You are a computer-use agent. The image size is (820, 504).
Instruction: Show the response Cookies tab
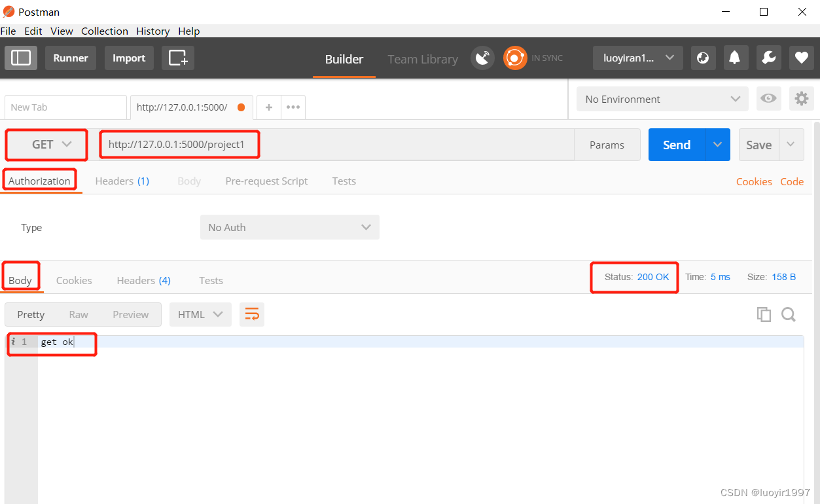[x=74, y=280]
